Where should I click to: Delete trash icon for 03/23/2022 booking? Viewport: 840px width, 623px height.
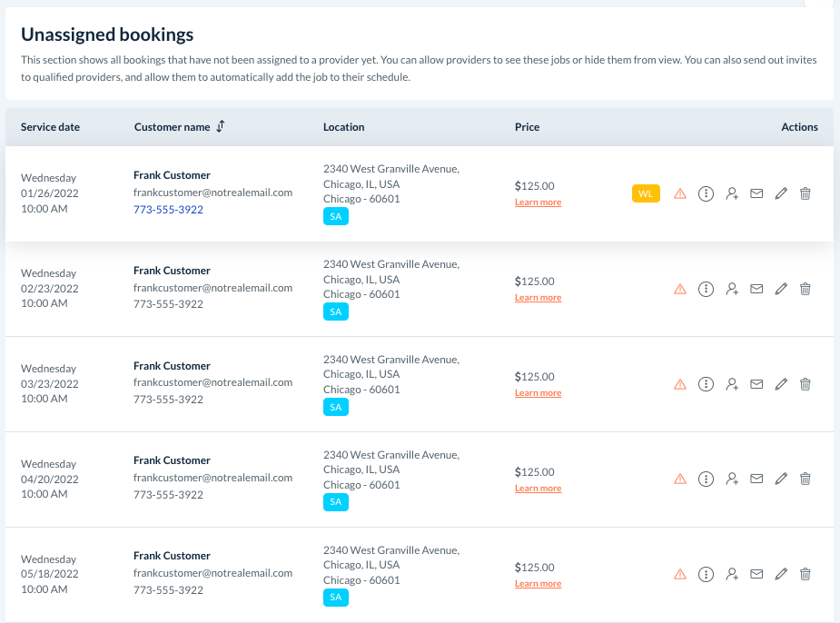click(x=805, y=384)
